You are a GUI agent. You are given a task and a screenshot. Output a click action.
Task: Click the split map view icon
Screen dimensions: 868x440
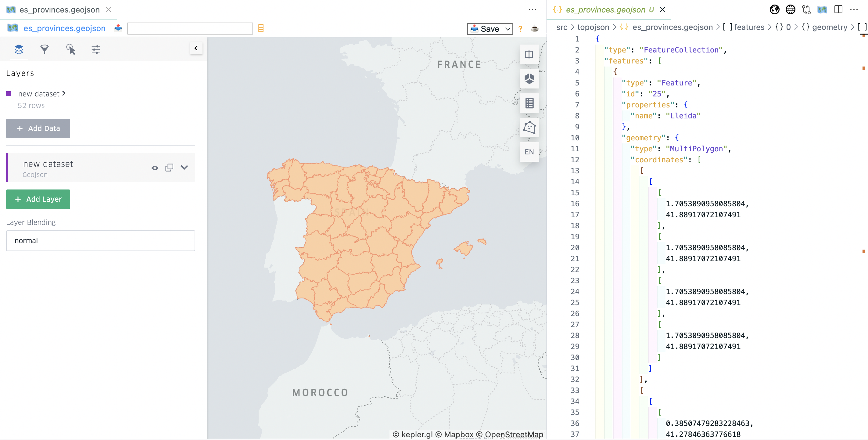click(x=529, y=54)
